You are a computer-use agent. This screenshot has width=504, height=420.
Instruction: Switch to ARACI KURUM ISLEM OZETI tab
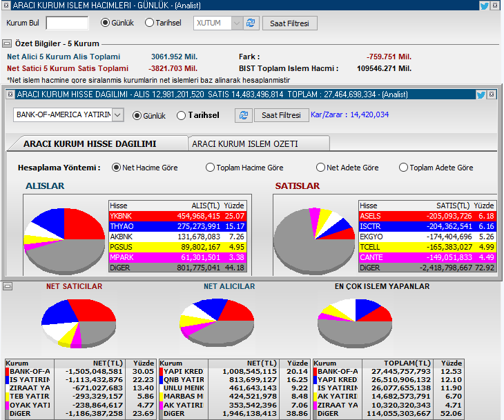[x=259, y=143]
